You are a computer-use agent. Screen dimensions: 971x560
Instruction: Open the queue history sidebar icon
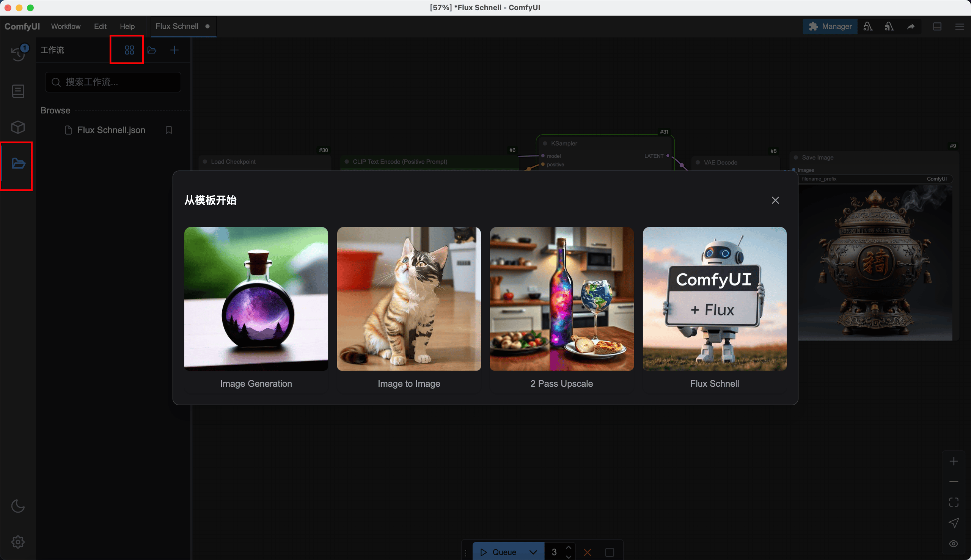[x=18, y=53]
